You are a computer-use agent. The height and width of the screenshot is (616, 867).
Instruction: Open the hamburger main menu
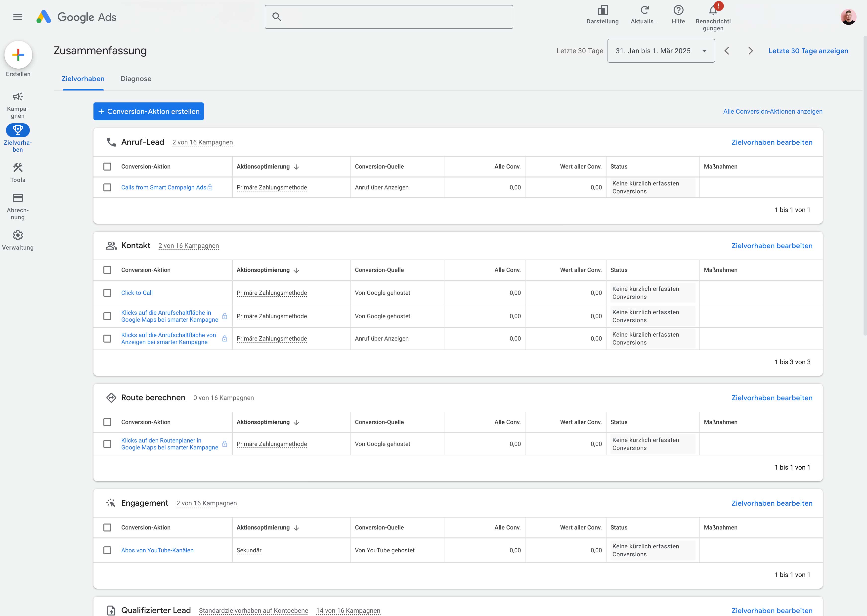tap(18, 17)
